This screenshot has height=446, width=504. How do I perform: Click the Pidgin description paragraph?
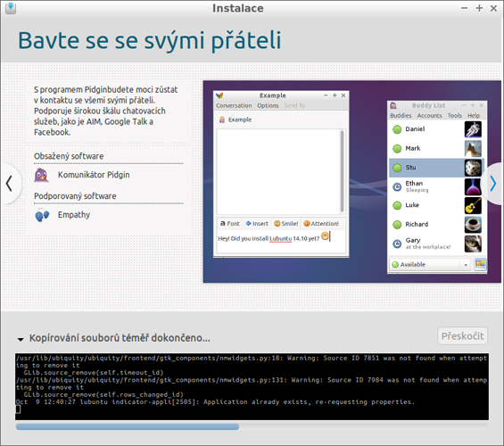pos(106,111)
